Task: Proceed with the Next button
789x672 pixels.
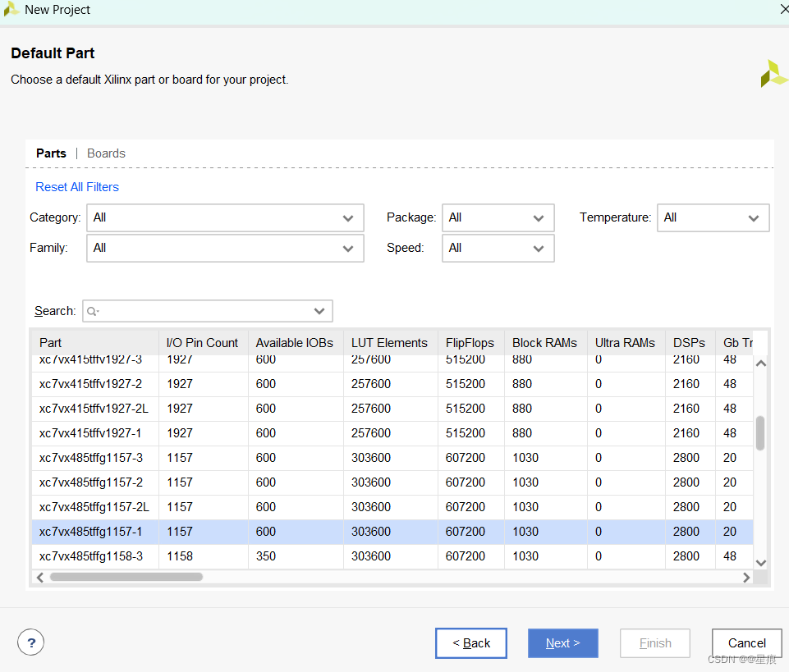Action: click(563, 642)
